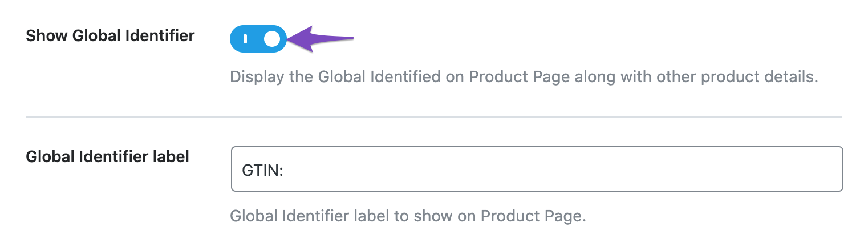
Task: Click the horizontal divider between the settings
Action: click(x=434, y=117)
